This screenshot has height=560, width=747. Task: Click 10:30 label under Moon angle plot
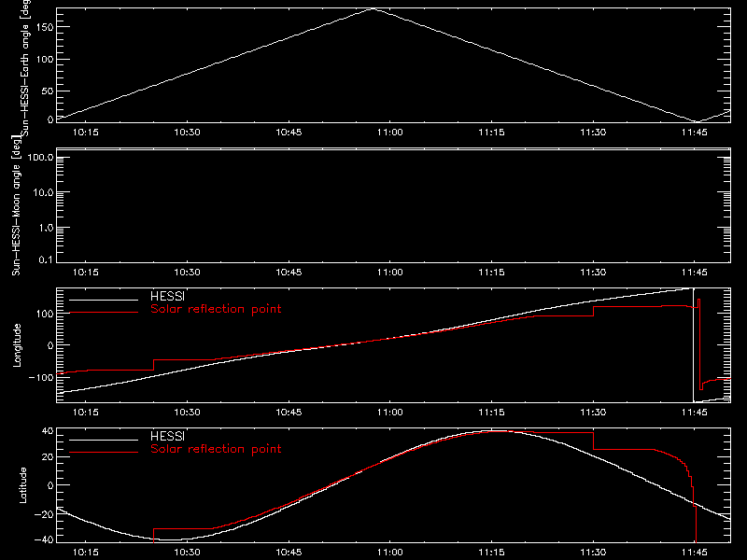(x=188, y=273)
